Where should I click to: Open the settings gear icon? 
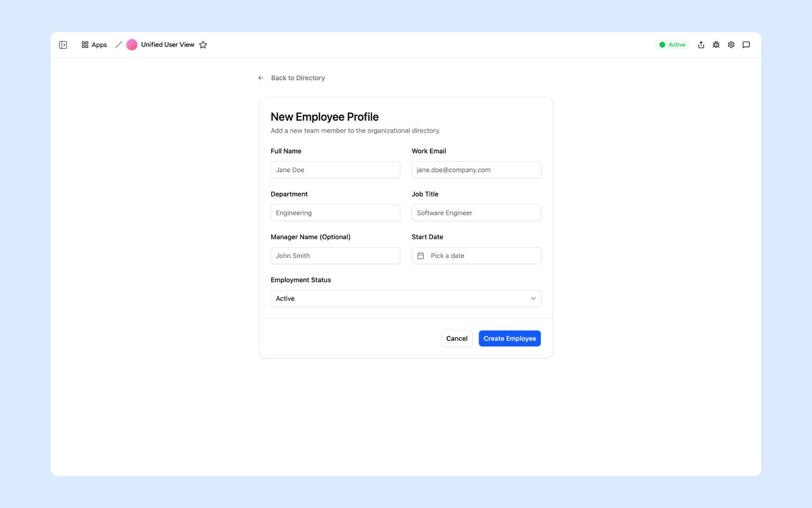tap(731, 45)
